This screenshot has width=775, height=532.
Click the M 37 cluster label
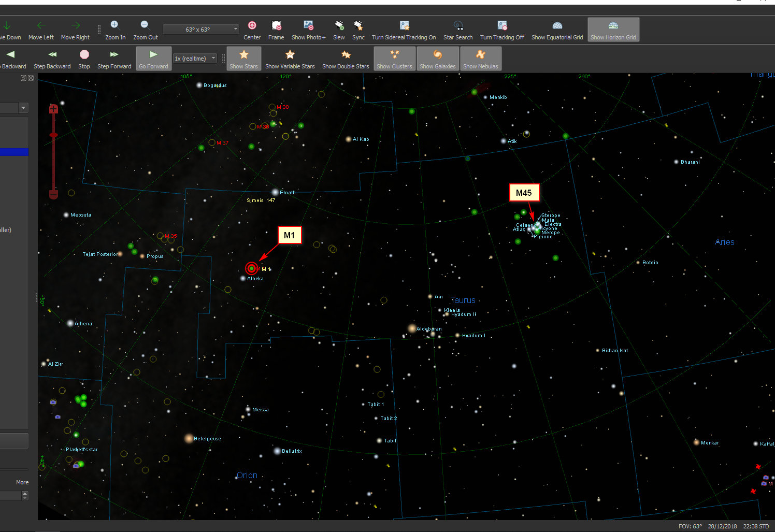(222, 142)
